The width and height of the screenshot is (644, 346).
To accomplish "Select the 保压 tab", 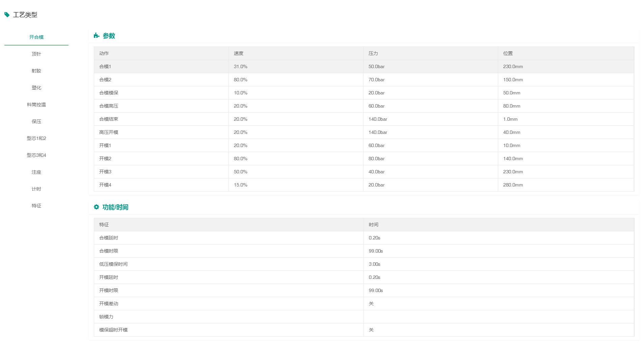I will [x=36, y=121].
